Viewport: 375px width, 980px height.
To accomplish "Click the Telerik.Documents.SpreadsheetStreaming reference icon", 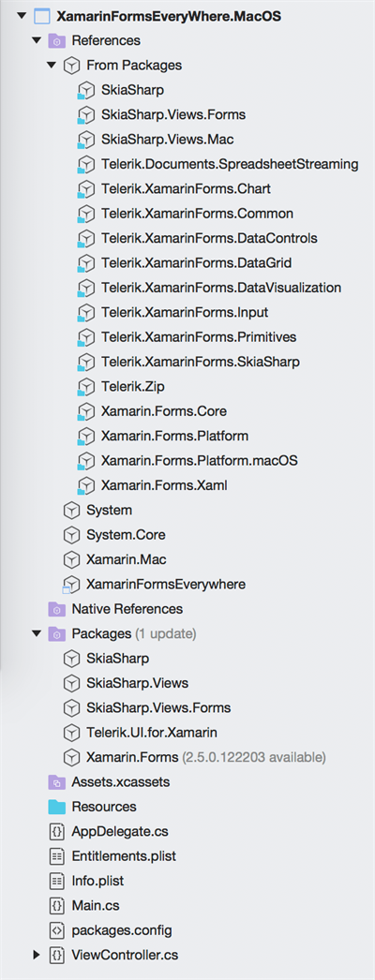I will coord(85,165).
